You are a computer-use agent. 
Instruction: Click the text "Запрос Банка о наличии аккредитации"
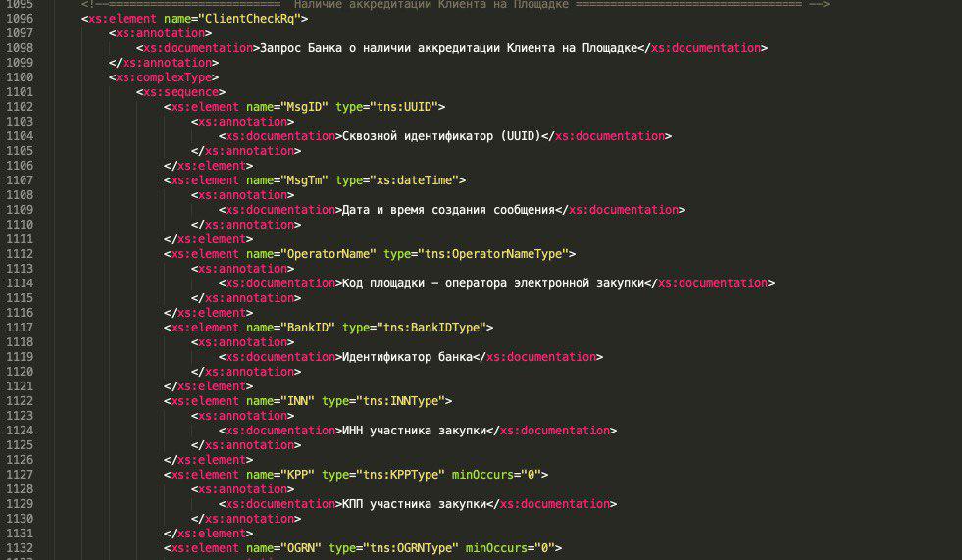point(380,48)
